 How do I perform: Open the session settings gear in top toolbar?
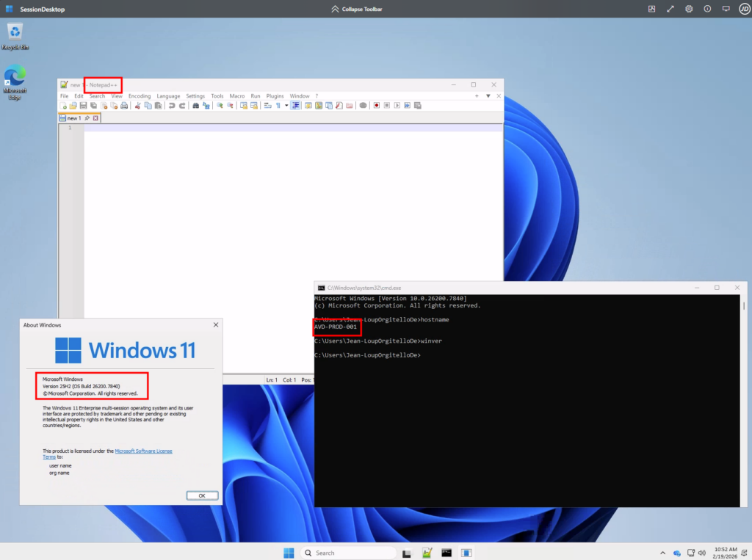tap(689, 9)
